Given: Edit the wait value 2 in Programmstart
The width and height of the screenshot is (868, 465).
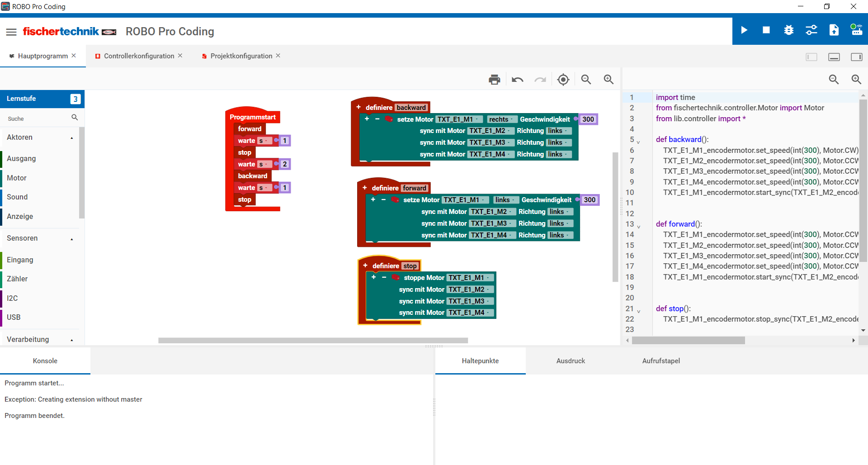Looking at the screenshot, I should tap(285, 164).
